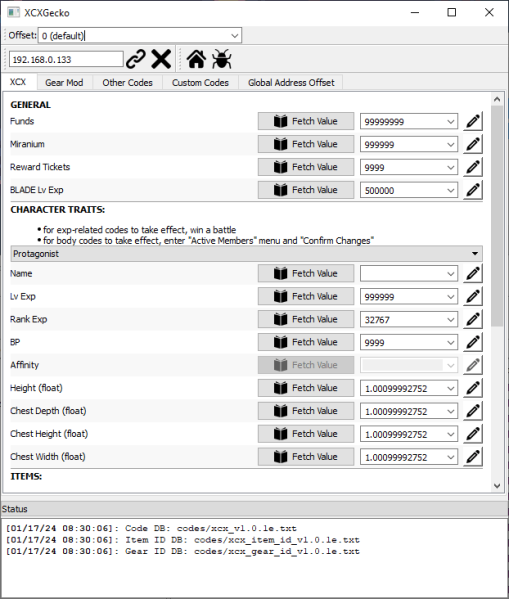509x599 pixels.
Task: Open the Chest Depth value combo box
Action: pyautogui.click(x=409, y=411)
